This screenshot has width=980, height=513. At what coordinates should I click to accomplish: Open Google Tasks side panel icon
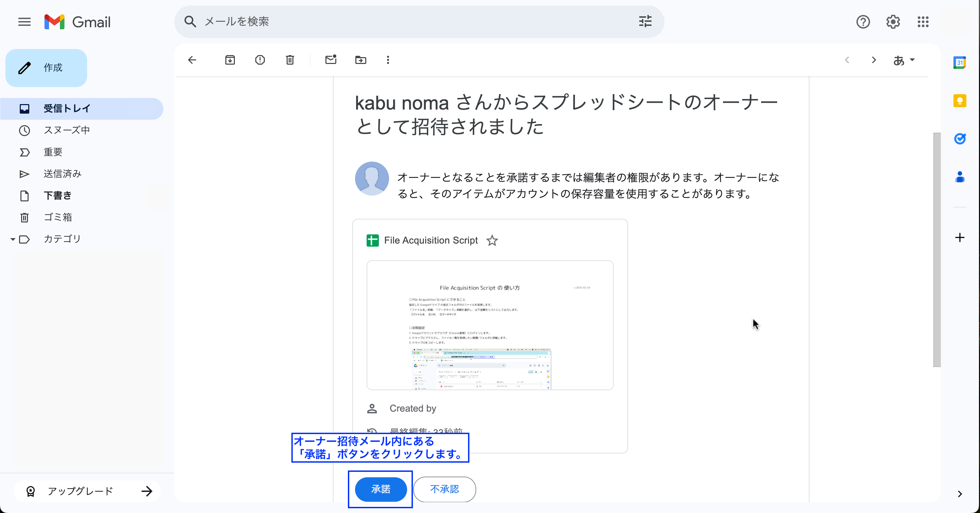click(960, 139)
